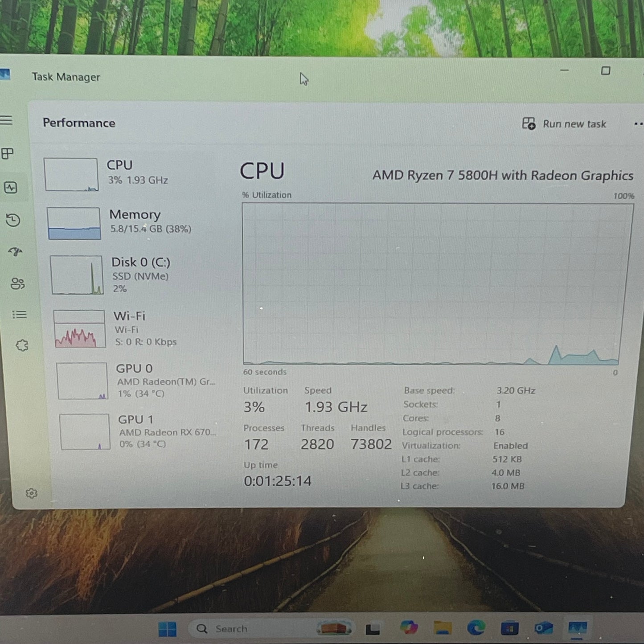
Task: Open the Task Manager hamburger navigation menu
Action: point(6,120)
